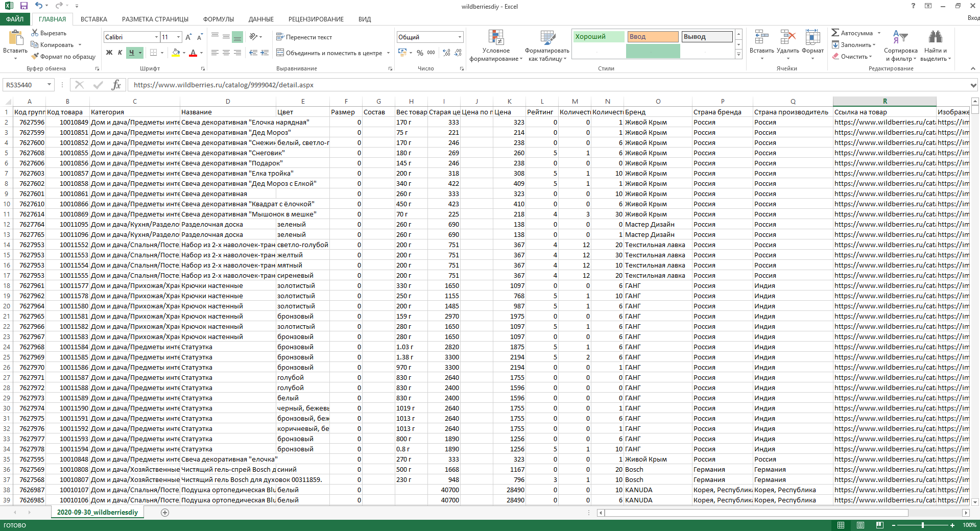Click the Undo arrow icon

click(39, 6)
